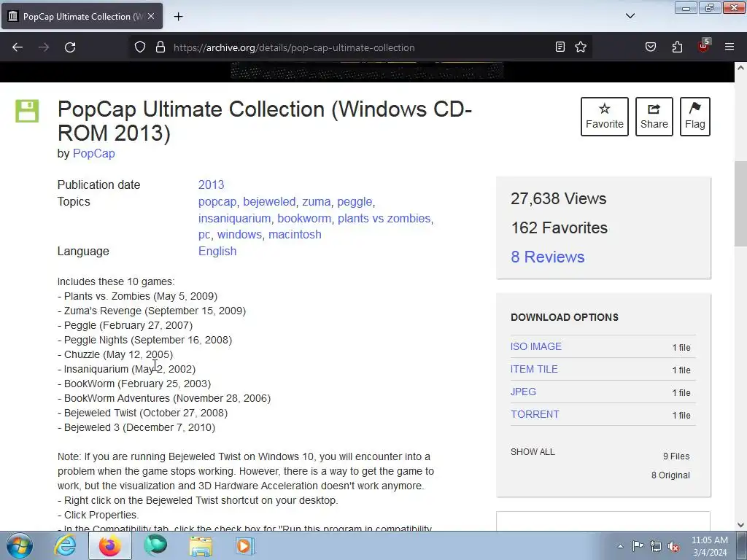
Task: Click "Zuma's Revenge (September 15, 2009)" line
Action: (152, 311)
